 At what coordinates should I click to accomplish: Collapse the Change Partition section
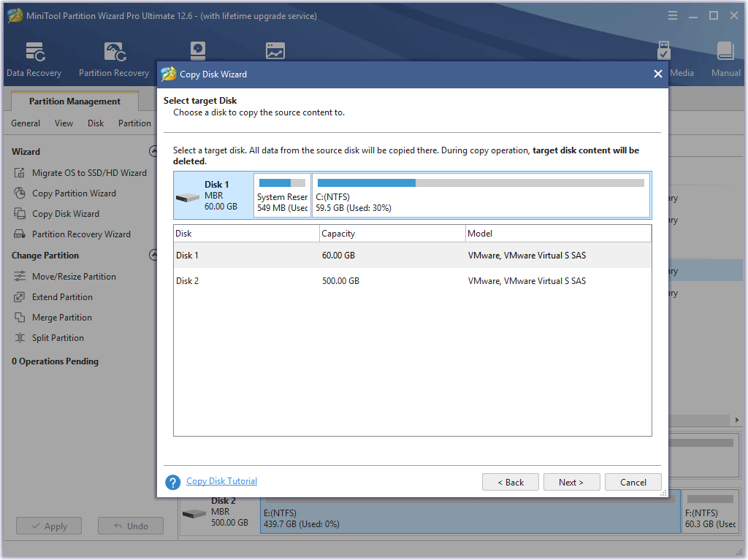[x=153, y=255]
